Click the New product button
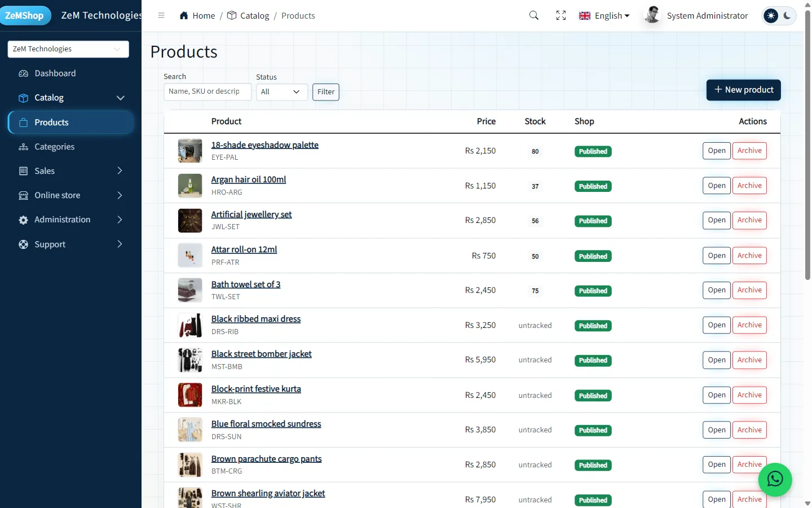This screenshot has height=508, width=812. coord(744,90)
